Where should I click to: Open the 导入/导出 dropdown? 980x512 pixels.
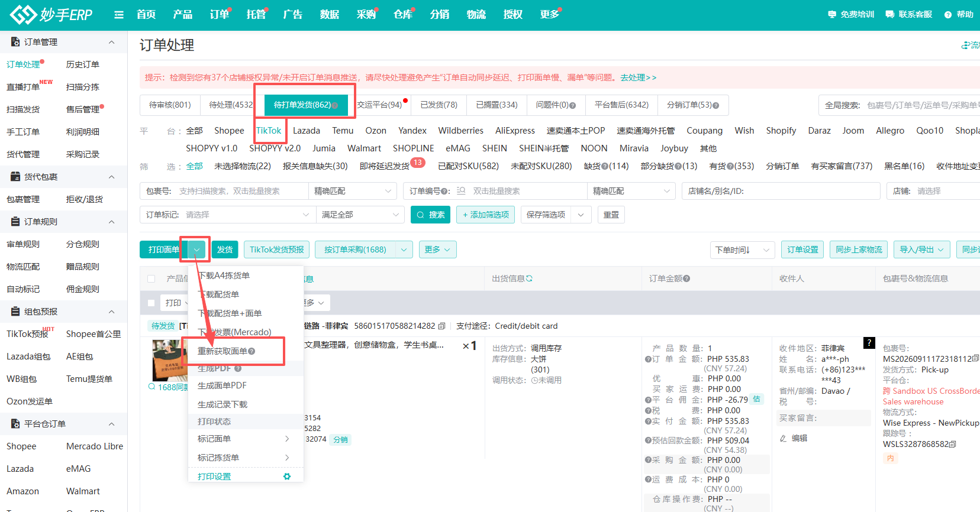[x=921, y=249]
